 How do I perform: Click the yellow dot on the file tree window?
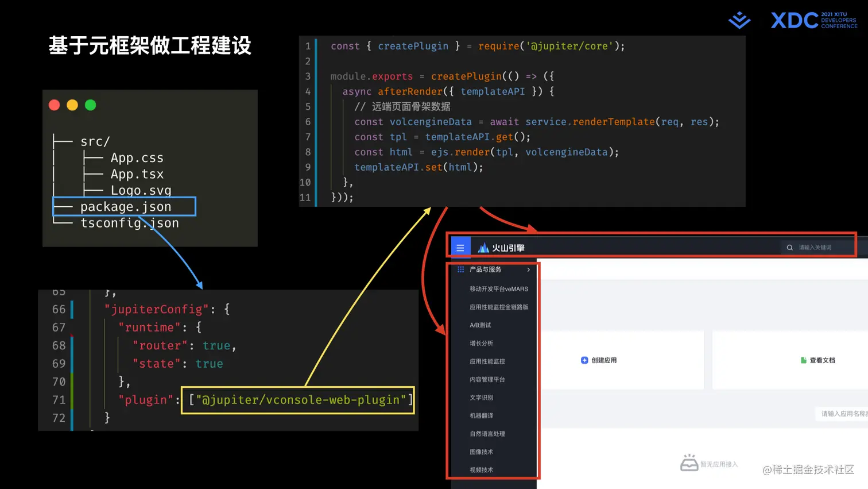click(x=72, y=105)
